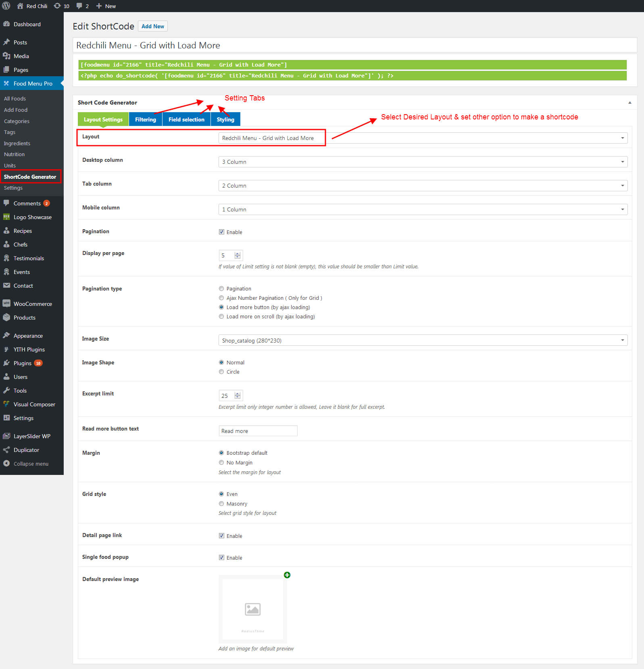Open Tools wrench icon
Image resolution: width=644 pixels, height=669 pixels.
click(x=6, y=391)
